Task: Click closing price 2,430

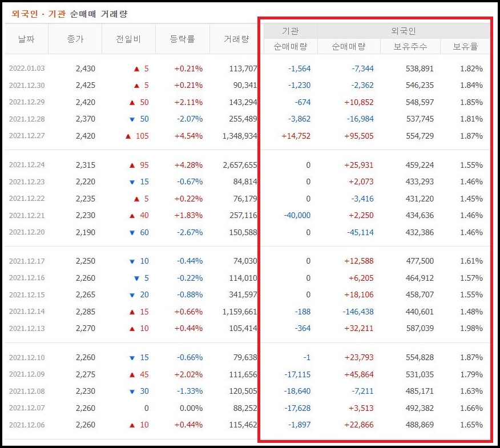Action: pos(86,68)
